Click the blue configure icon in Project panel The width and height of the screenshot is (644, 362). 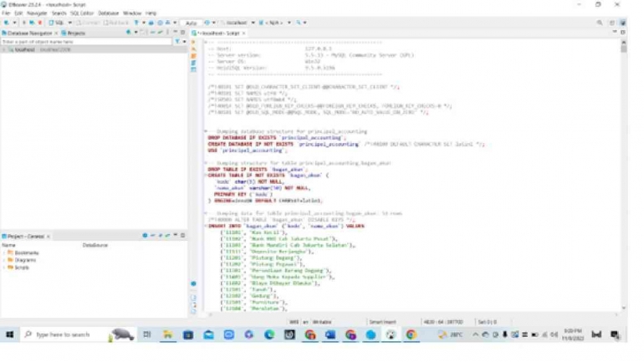145,236
